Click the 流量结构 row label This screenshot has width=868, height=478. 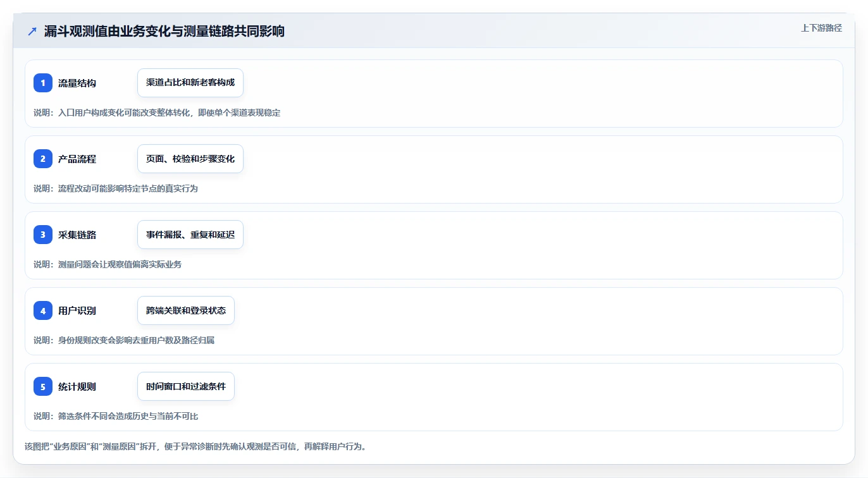[x=77, y=83]
